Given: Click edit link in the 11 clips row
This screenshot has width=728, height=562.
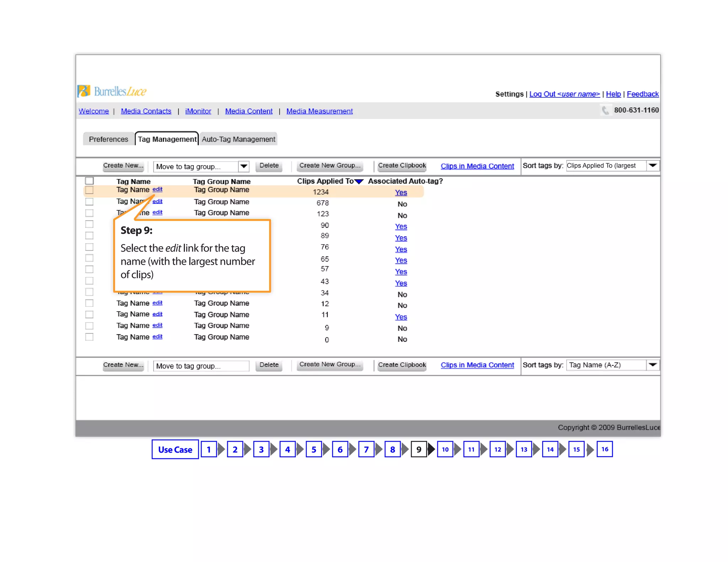Looking at the screenshot, I should point(157,314).
